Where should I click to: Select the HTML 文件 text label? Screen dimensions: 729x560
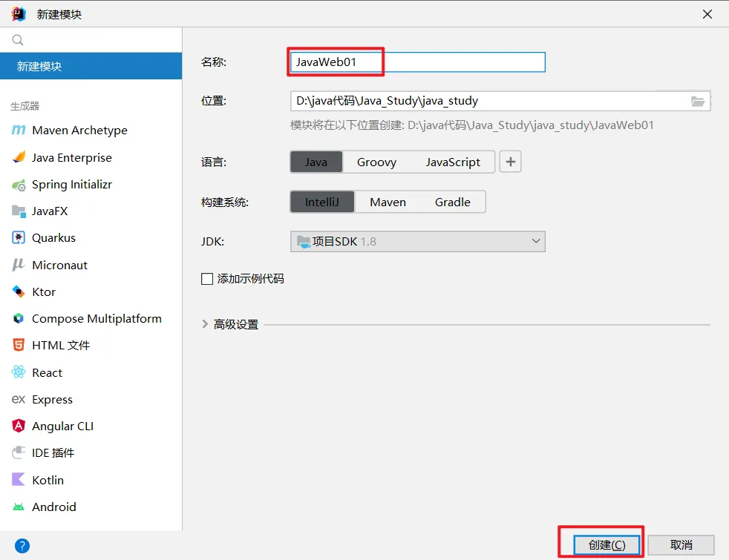(x=61, y=345)
